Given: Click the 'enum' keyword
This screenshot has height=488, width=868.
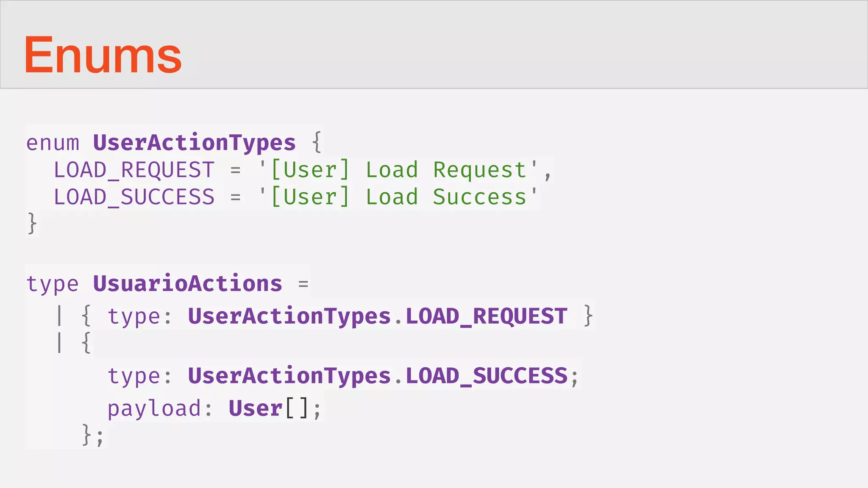Looking at the screenshot, I should [53, 143].
